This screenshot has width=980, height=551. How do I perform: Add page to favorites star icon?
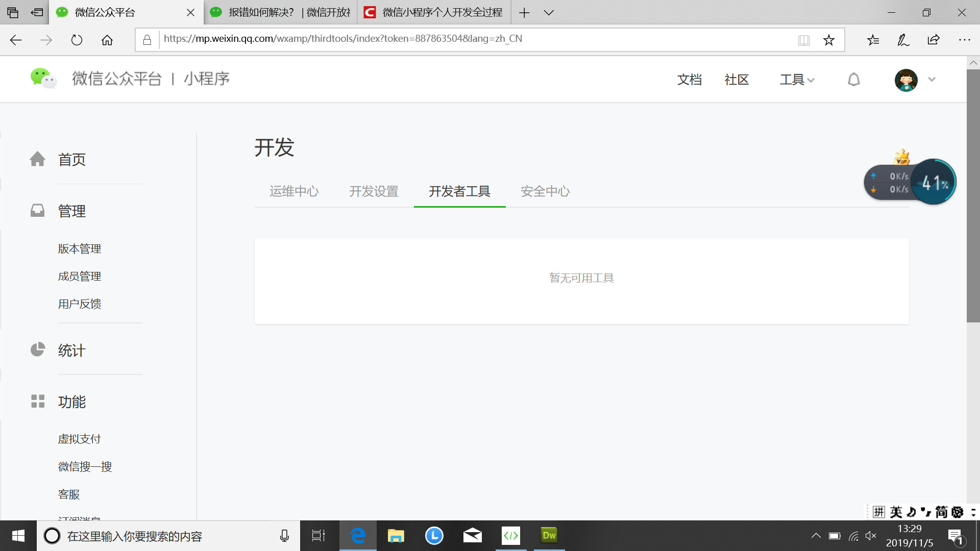click(x=828, y=40)
